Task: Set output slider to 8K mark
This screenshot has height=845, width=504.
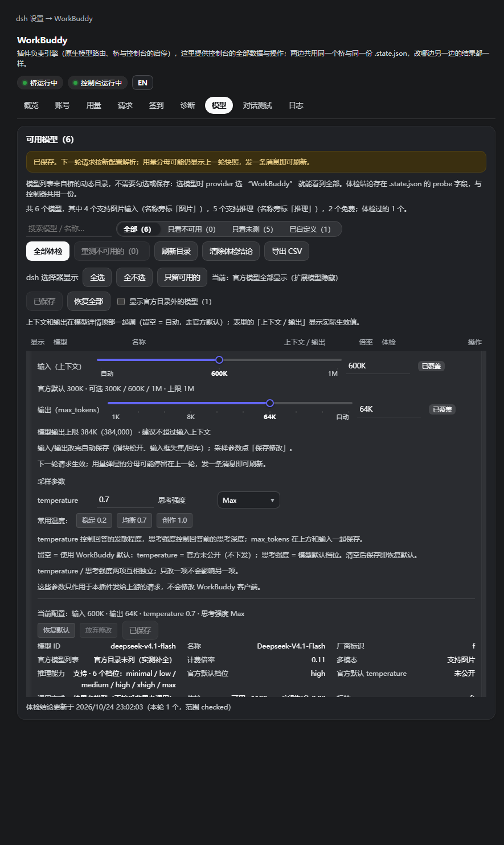Action: click(x=191, y=417)
